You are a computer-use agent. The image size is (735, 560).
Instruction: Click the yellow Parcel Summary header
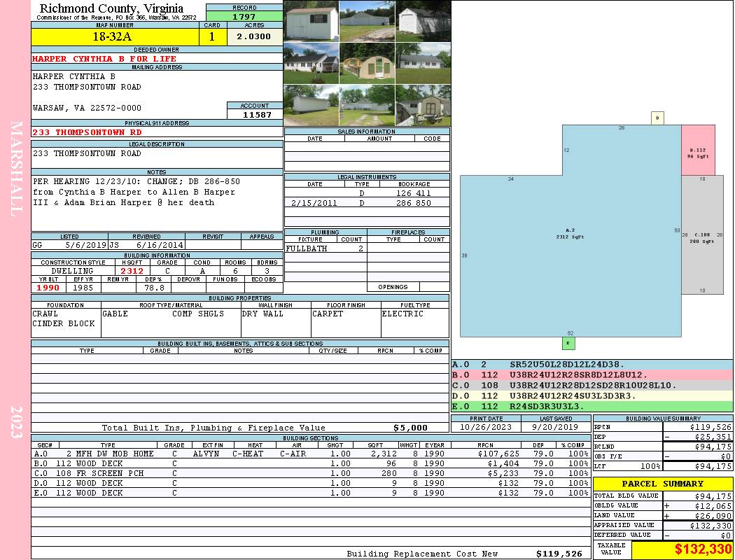(x=663, y=484)
